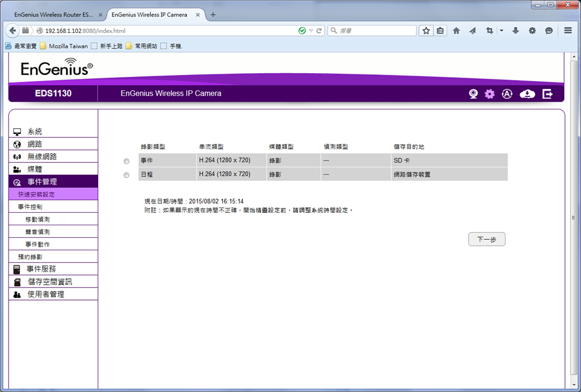Open the 使用者管理 sidebar menu

coord(53,294)
